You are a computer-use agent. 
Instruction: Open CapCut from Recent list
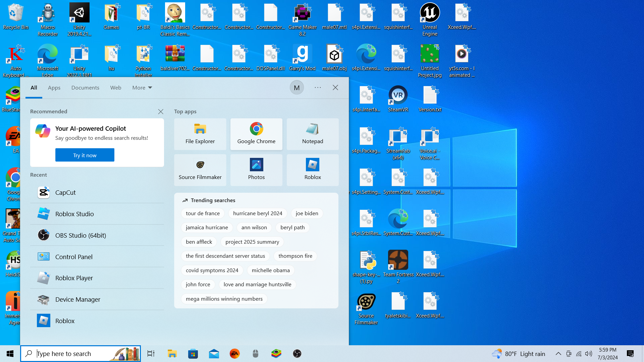tap(65, 192)
